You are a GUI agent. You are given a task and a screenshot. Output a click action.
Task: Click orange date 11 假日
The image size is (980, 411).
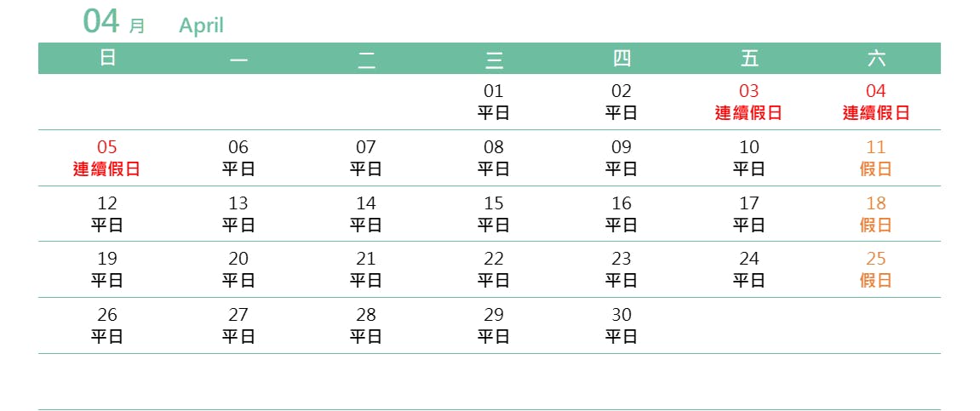coord(876,157)
